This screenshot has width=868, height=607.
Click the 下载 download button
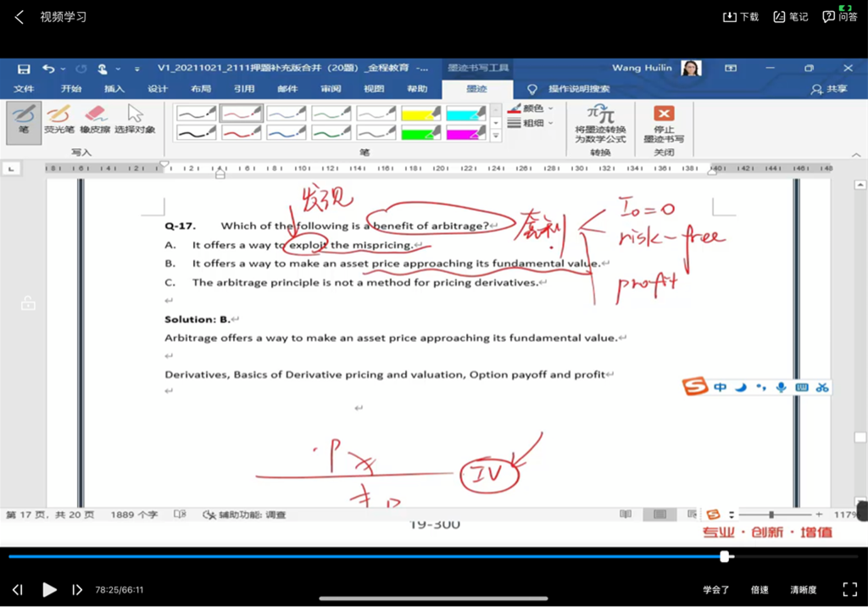coord(741,17)
